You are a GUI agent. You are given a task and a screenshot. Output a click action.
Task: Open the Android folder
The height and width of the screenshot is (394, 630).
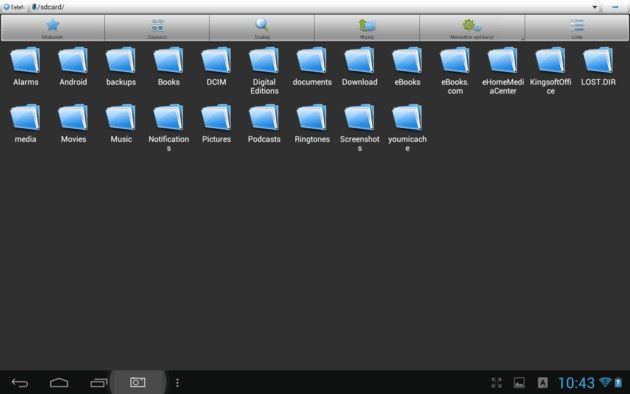coord(73,67)
